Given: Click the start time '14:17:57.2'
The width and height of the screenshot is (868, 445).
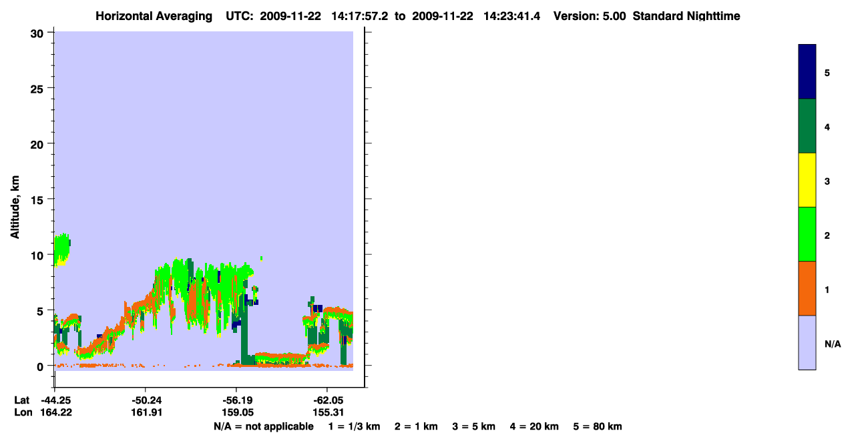Looking at the screenshot, I should 359,16.
